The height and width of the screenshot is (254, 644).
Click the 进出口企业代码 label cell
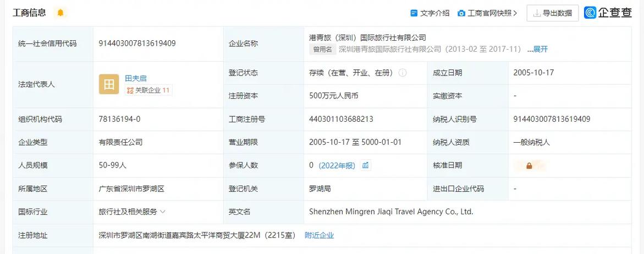(468, 189)
